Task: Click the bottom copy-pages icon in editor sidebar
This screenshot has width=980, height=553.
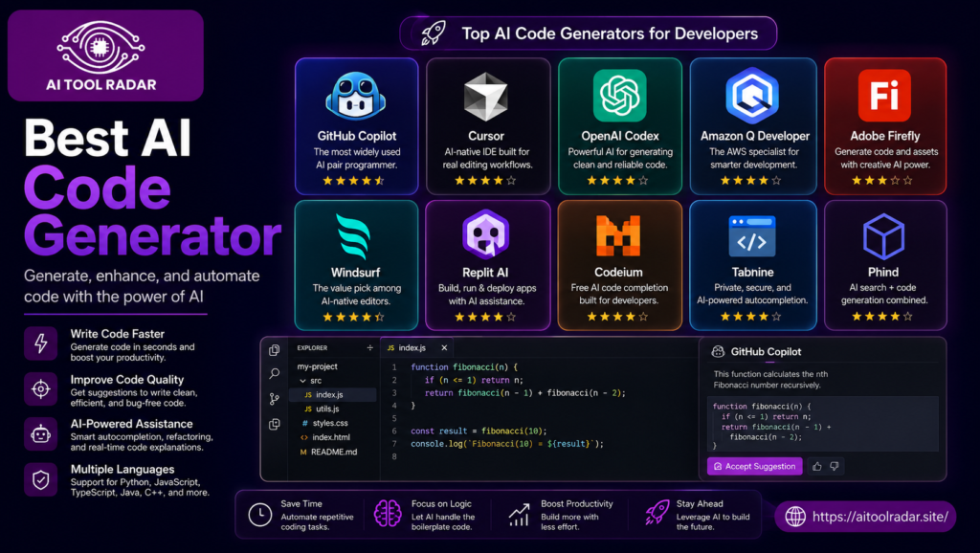Action: pos(275,424)
